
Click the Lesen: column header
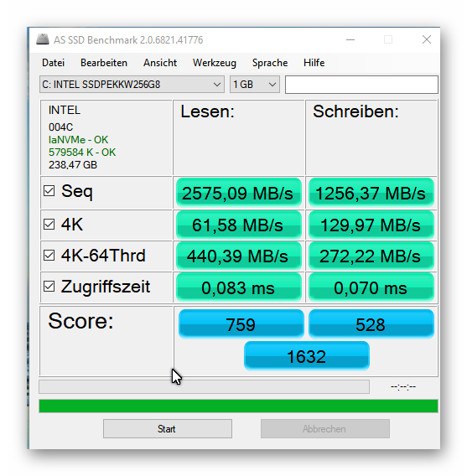[x=207, y=111]
